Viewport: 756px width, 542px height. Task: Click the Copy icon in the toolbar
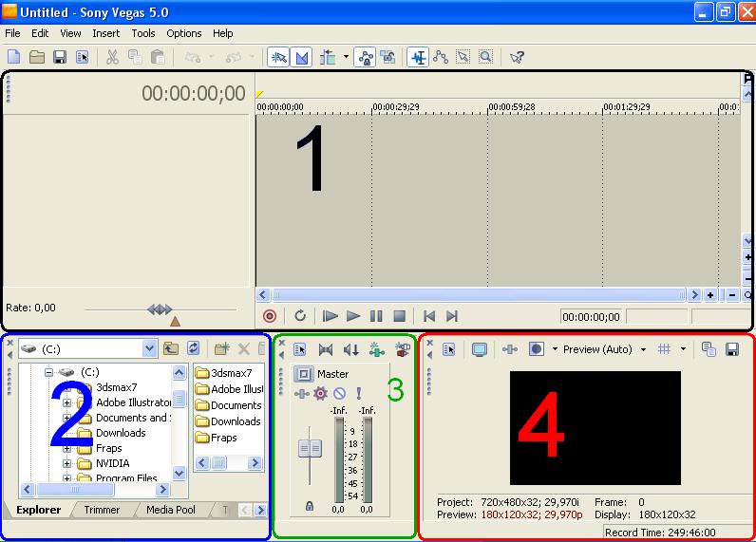[135, 57]
